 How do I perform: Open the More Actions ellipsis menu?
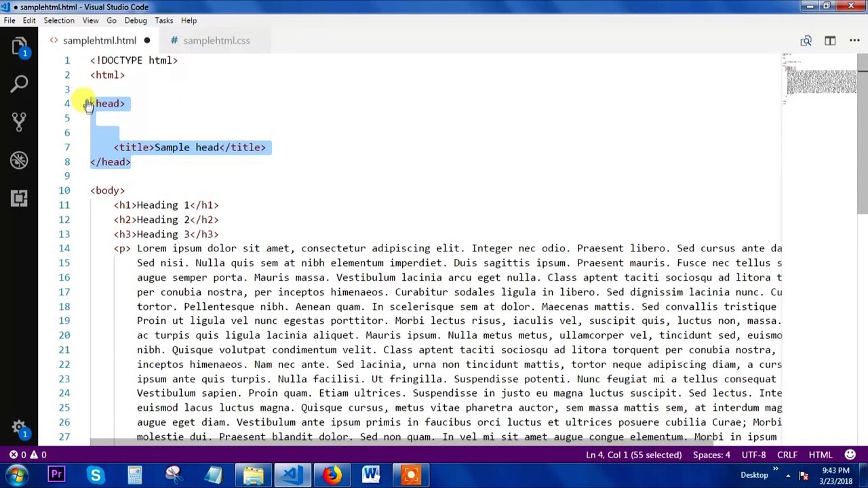coord(854,41)
